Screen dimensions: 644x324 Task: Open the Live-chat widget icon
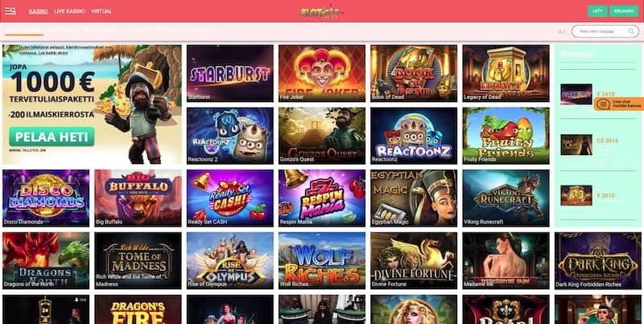[603, 105]
